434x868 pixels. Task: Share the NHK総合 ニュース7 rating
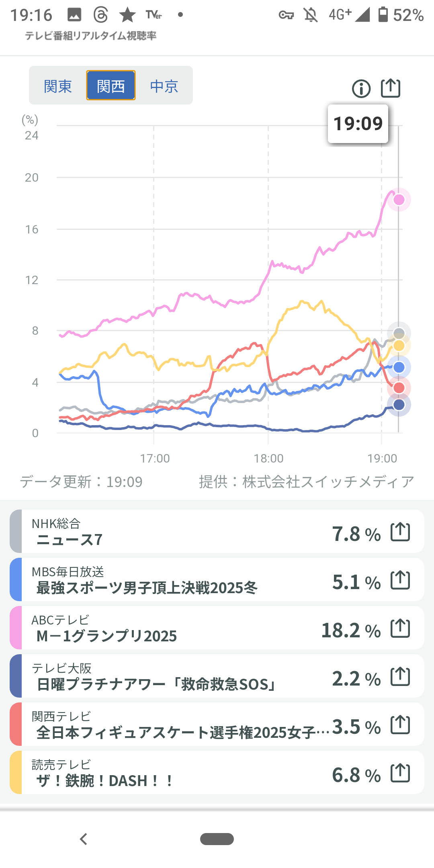400,532
